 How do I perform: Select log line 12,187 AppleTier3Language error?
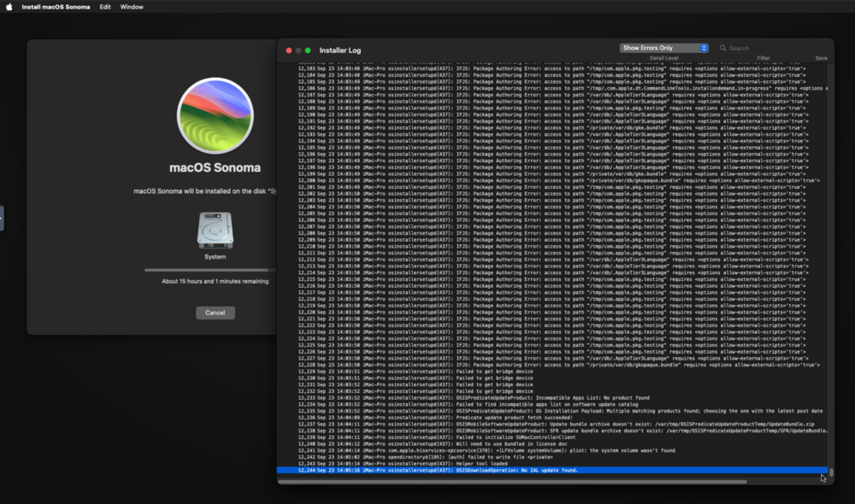pos(551,95)
